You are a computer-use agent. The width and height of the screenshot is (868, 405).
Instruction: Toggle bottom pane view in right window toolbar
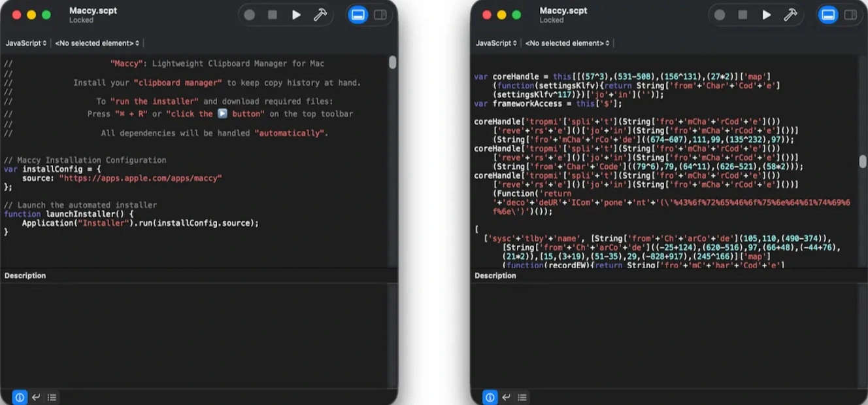[x=828, y=15]
